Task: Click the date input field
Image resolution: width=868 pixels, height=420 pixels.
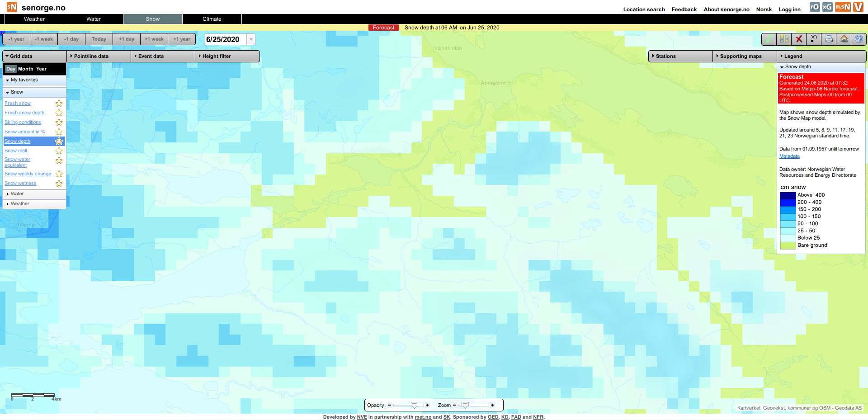Action: click(x=225, y=39)
